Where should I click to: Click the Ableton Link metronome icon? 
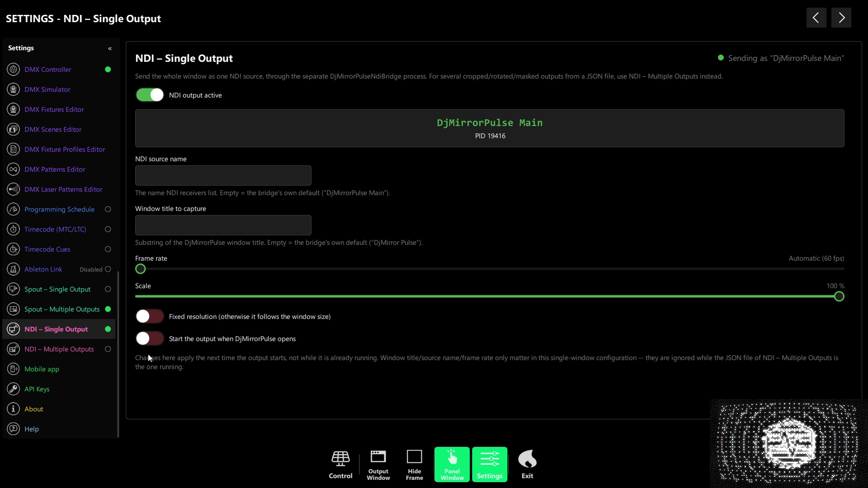point(14,269)
